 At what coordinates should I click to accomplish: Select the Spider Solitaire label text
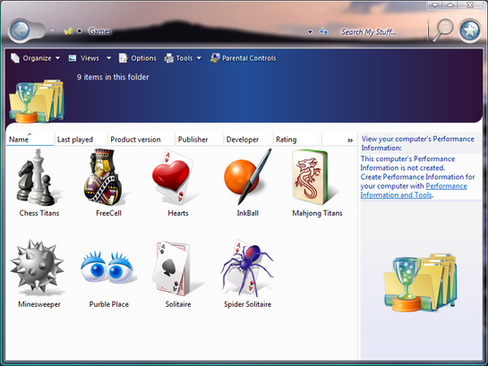(248, 304)
